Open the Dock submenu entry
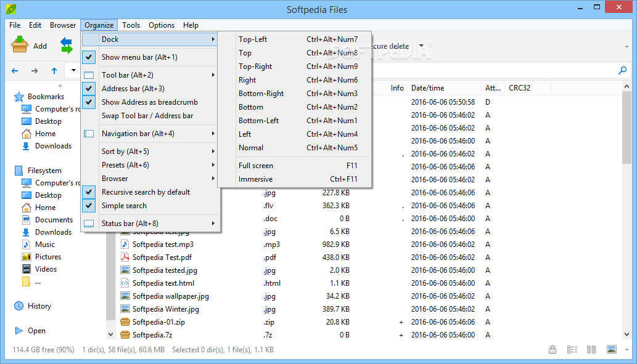Screen dimensions: 637x364 (x=150, y=39)
